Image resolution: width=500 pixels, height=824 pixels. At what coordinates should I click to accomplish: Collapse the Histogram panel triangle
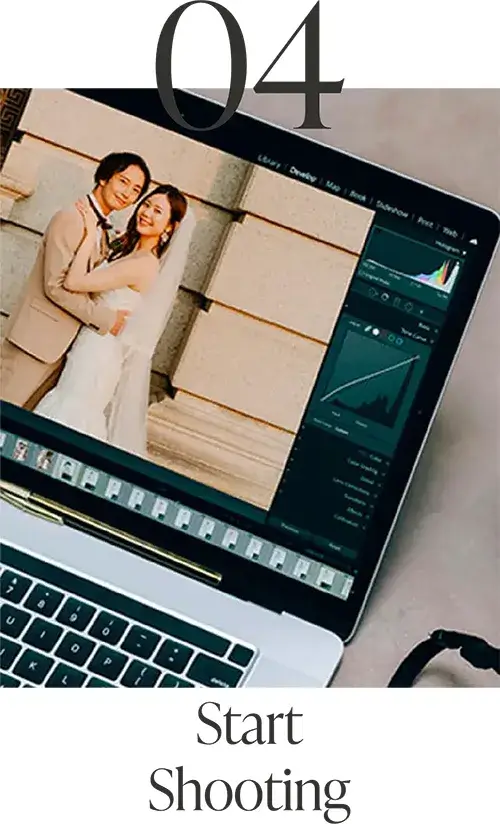[x=464, y=253]
